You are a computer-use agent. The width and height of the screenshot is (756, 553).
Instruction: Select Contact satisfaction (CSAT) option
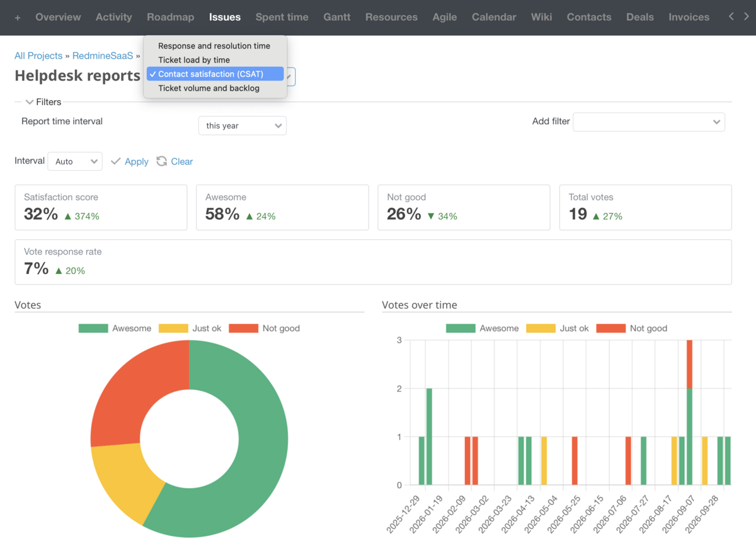215,74
